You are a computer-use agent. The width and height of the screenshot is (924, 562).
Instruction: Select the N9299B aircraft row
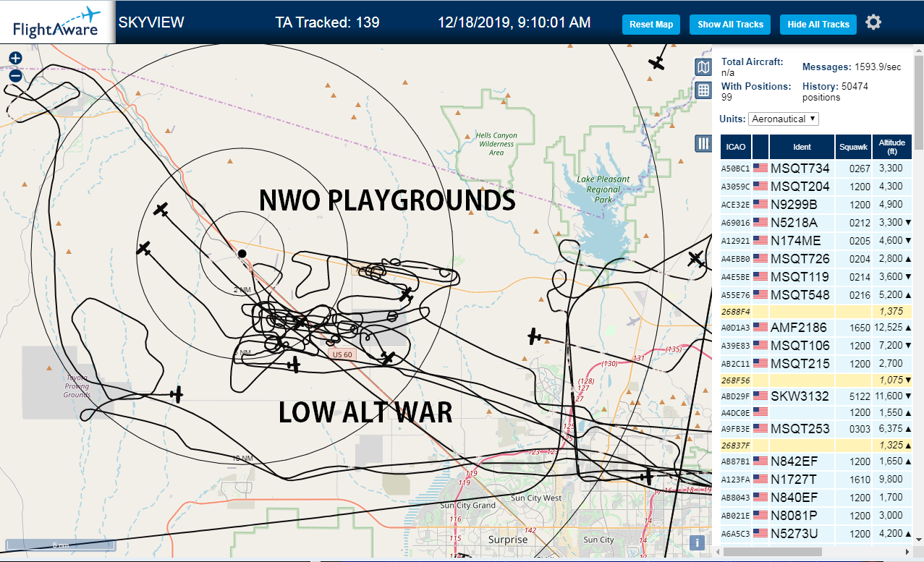[815, 204]
